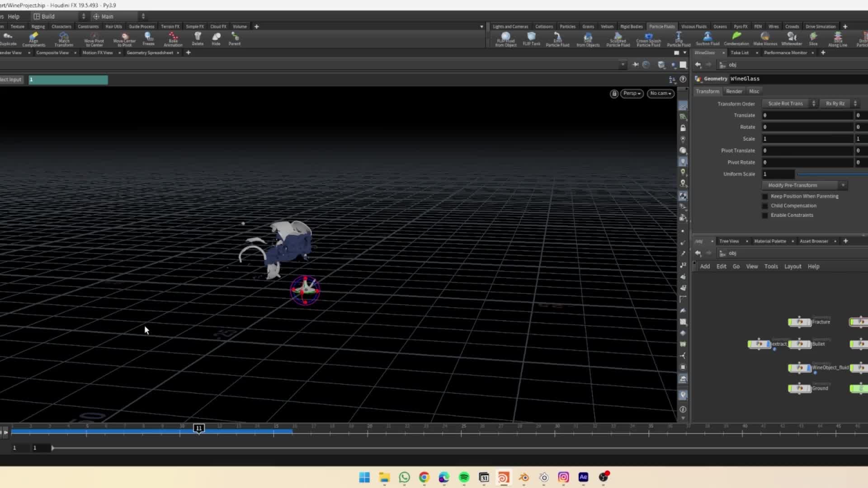Click the Bake Animation shelf tool
The image size is (868, 488).
[x=173, y=39]
